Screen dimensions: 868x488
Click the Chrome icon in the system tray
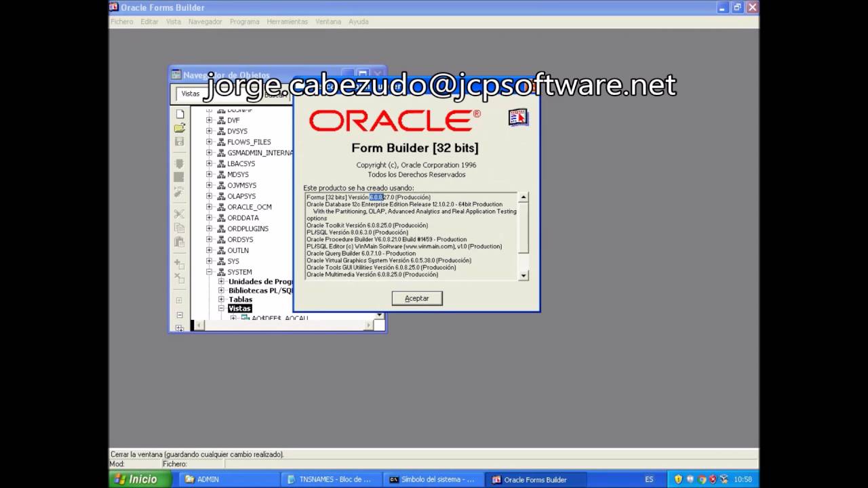tap(702, 479)
